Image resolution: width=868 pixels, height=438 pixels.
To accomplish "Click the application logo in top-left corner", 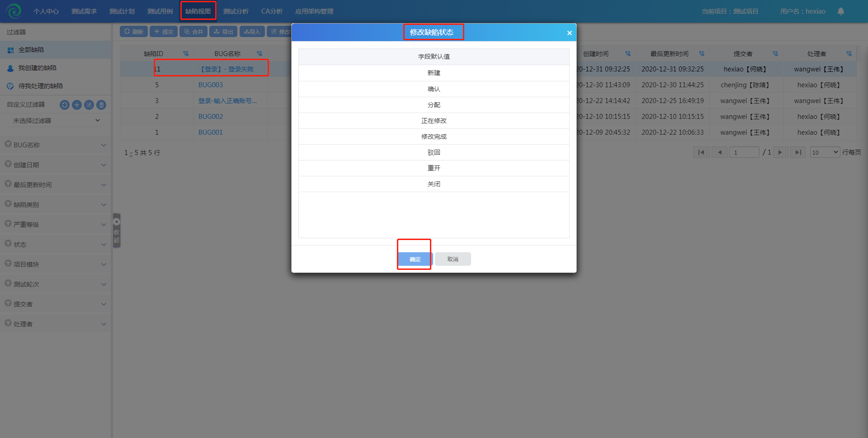I will [14, 11].
